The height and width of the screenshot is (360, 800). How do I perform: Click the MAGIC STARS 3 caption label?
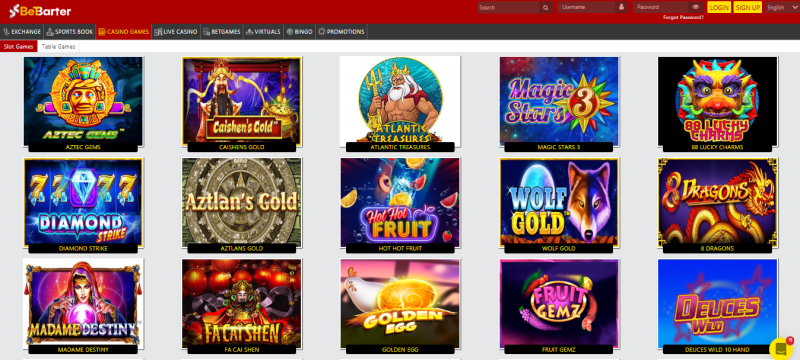point(559,147)
